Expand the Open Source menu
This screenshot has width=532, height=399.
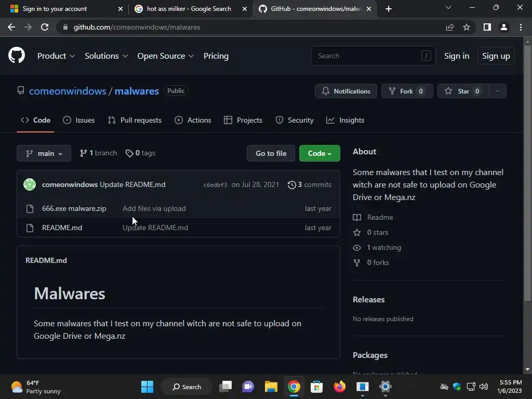pos(166,56)
